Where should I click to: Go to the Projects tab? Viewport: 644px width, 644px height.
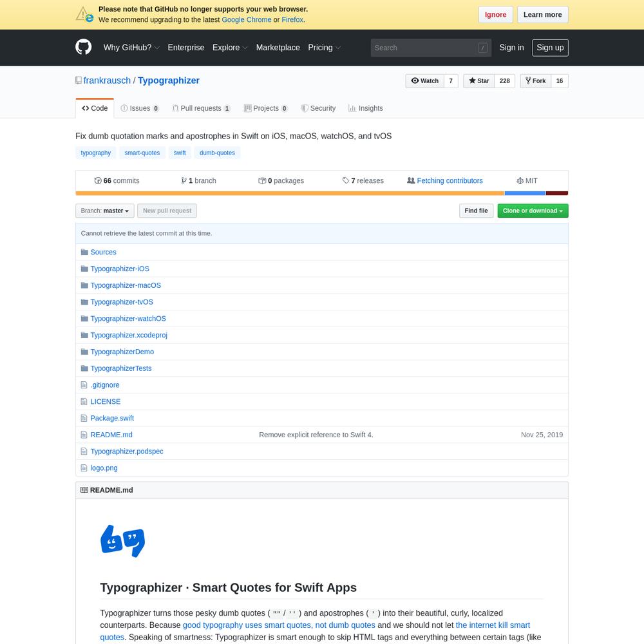266,108
